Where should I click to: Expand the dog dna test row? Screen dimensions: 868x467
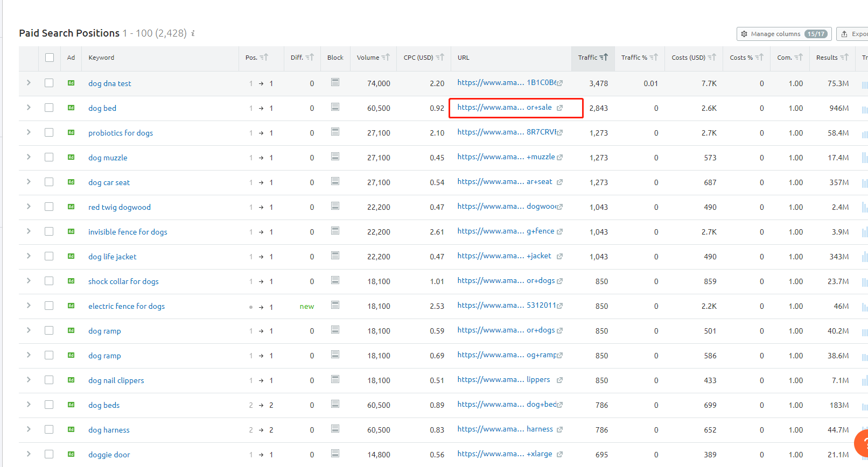pyautogui.click(x=29, y=83)
